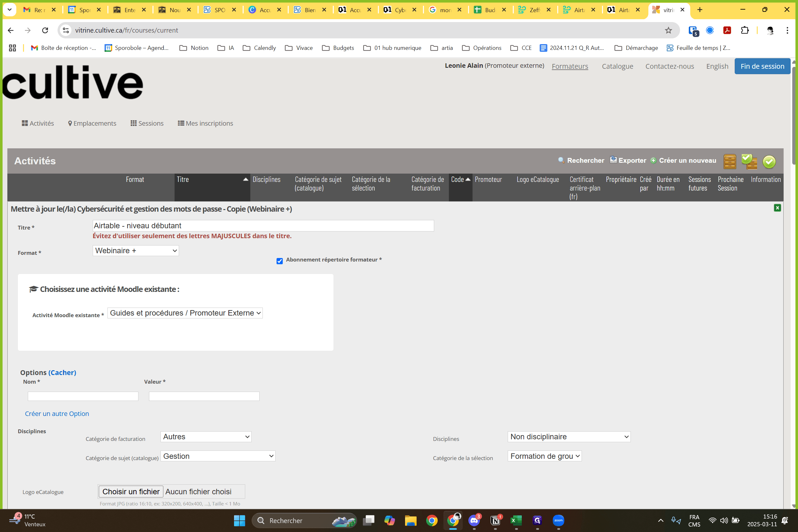Click Choisir un fichier for Logo eCatalogue
Image resolution: width=798 pixels, height=532 pixels.
point(131,492)
